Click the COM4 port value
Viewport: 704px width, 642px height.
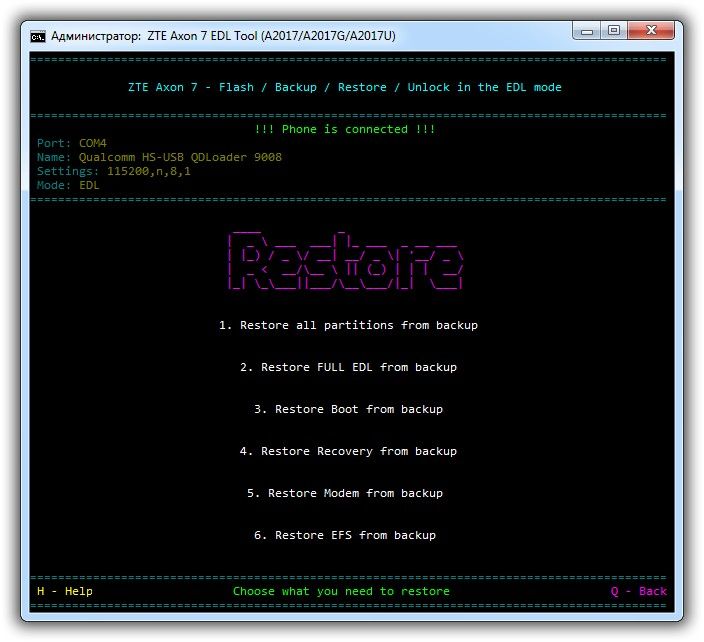[93, 143]
